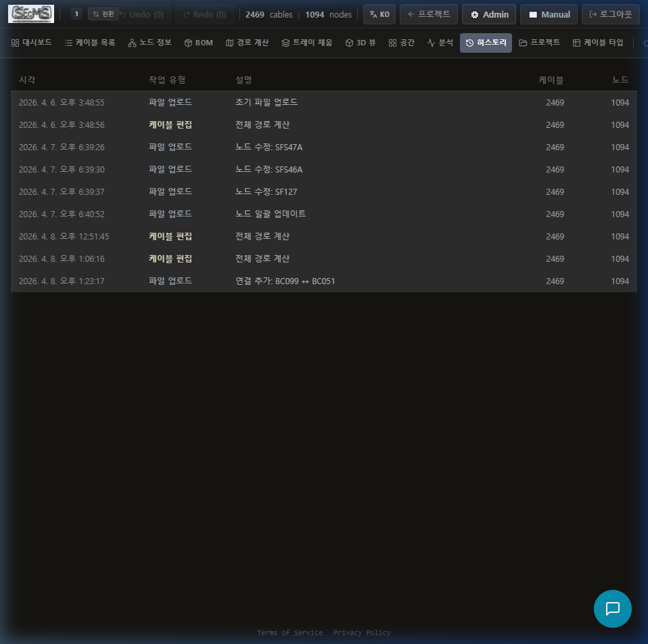This screenshot has height=644, width=648.
Task: Open the 경로 계산 tab
Action: (x=247, y=43)
